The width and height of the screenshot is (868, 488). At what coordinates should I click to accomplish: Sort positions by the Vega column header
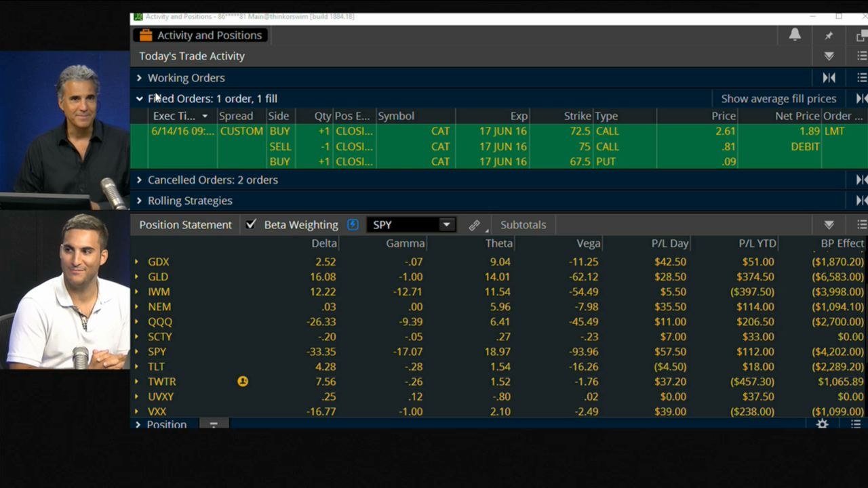[x=588, y=243]
